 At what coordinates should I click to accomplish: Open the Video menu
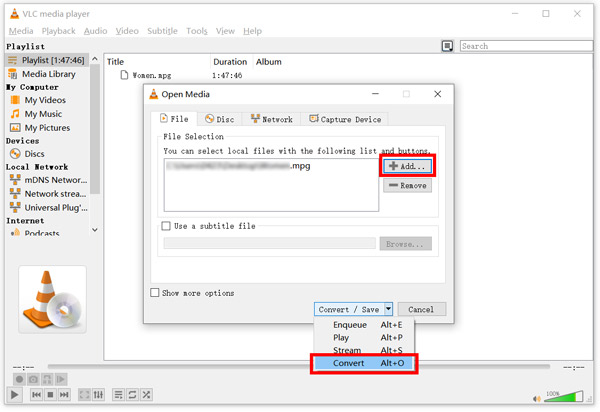(x=127, y=31)
